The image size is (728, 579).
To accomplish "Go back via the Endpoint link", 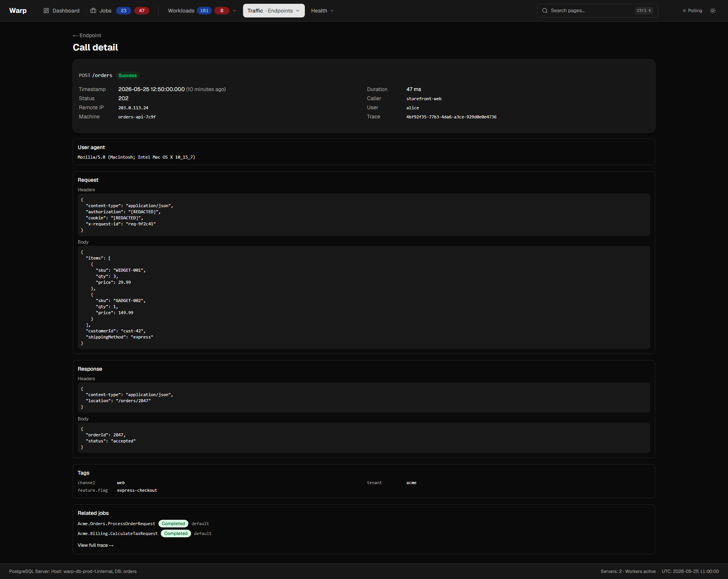I will pyautogui.click(x=87, y=35).
